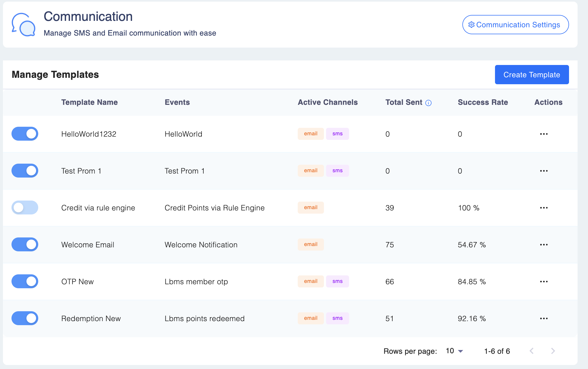Toggle off the Redemption New template
Screen dimensions: 588x369
tap(25, 318)
